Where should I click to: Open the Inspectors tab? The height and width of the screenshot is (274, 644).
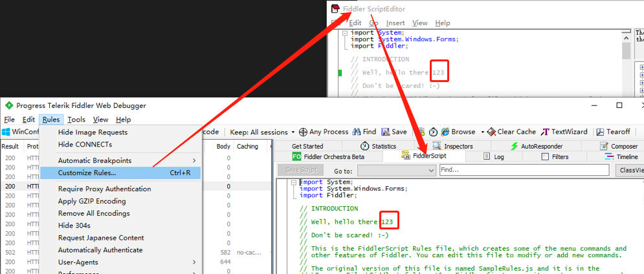point(452,146)
